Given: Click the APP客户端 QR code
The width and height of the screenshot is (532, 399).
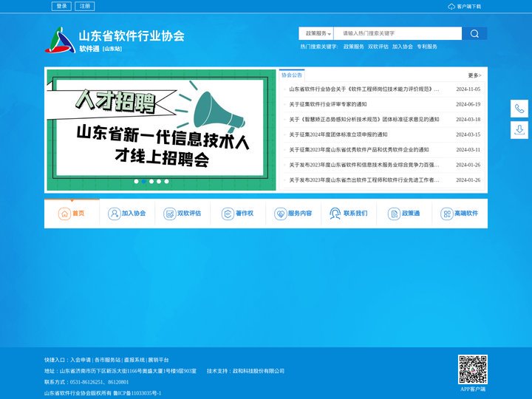Looking at the screenshot, I should pos(473,369).
